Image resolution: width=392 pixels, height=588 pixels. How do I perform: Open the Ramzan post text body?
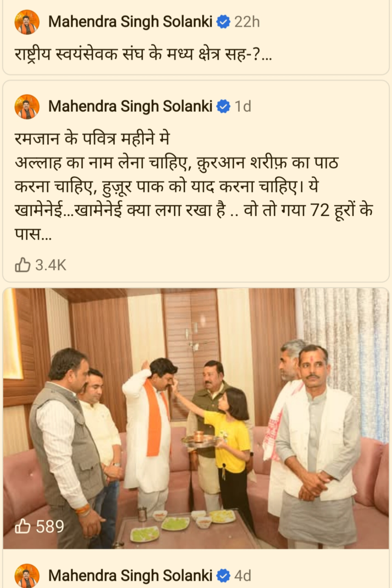(x=194, y=186)
